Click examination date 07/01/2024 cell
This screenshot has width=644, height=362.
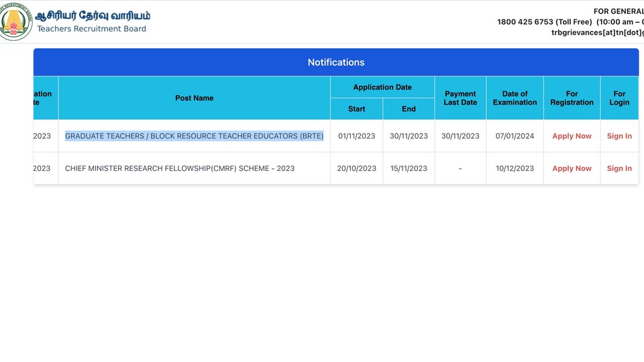coord(515,136)
